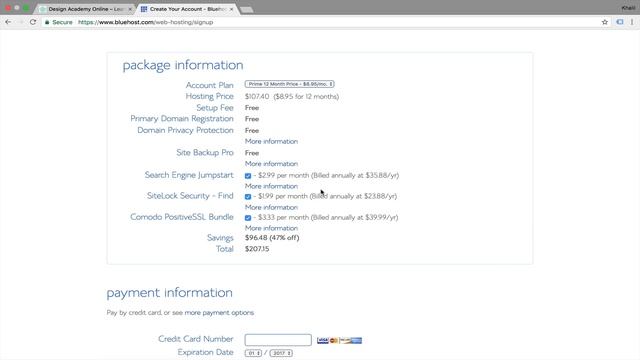Click the Secure padlock icon
The width and height of the screenshot is (640, 360).
[47, 22]
